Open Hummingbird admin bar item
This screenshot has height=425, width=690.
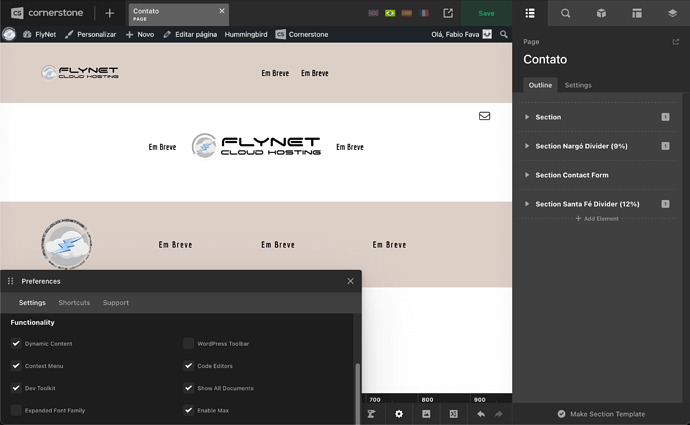[x=246, y=34]
